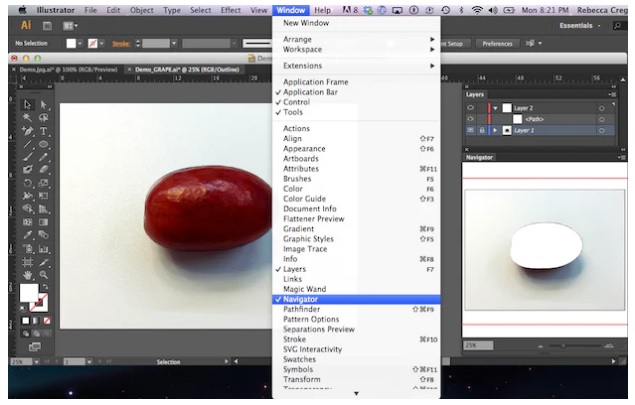Image resolution: width=635 pixels, height=405 pixels.
Task: Click the search icon beside Essentials
Action: coord(617,26)
